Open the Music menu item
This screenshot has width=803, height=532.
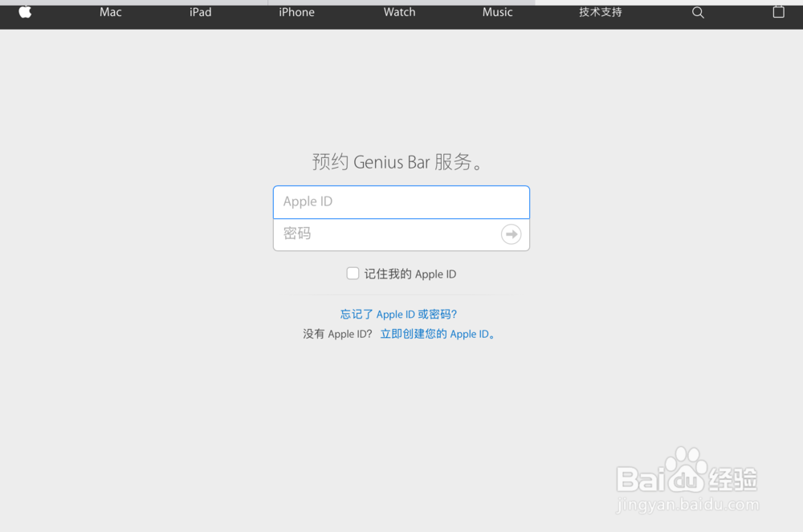click(497, 12)
